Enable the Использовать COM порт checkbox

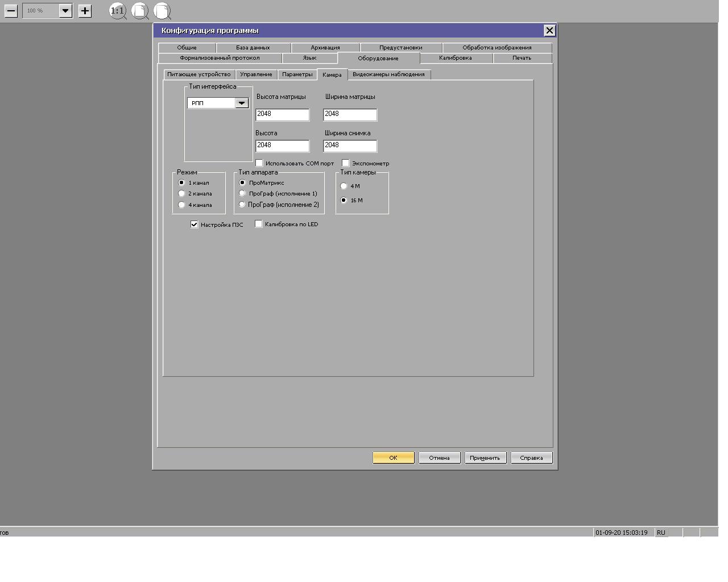point(259,163)
